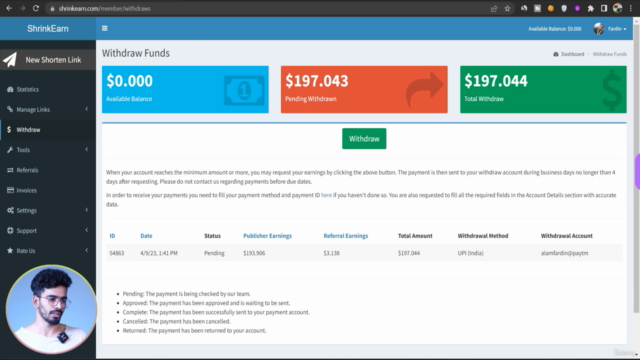Click the '$193.906' publisher earnings value
The image size is (640, 360).
click(254, 253)
